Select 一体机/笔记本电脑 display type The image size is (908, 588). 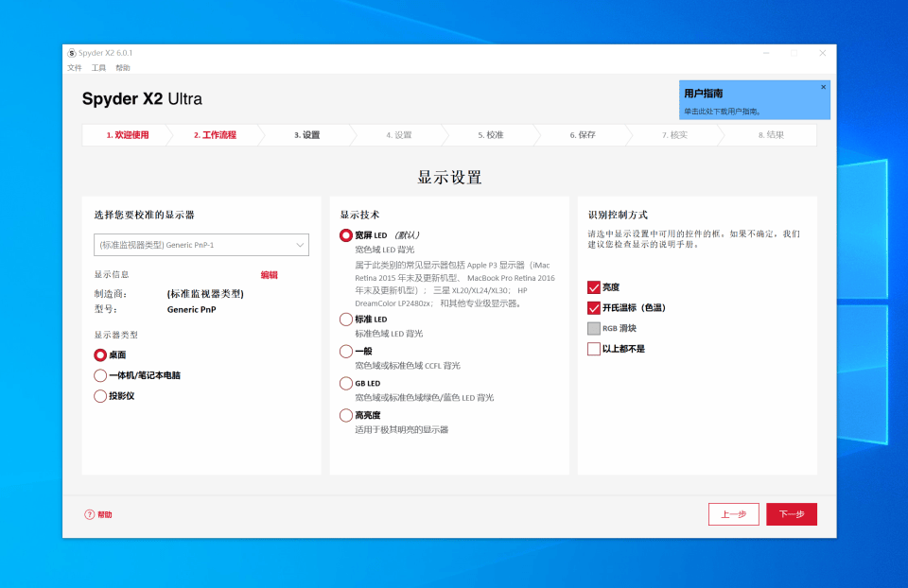[x=100, y=375]
